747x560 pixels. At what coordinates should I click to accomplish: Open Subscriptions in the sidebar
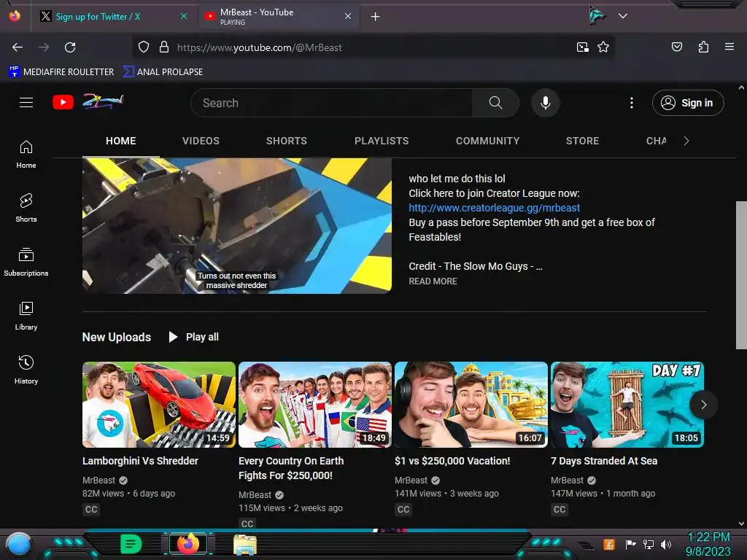(26, 262)
